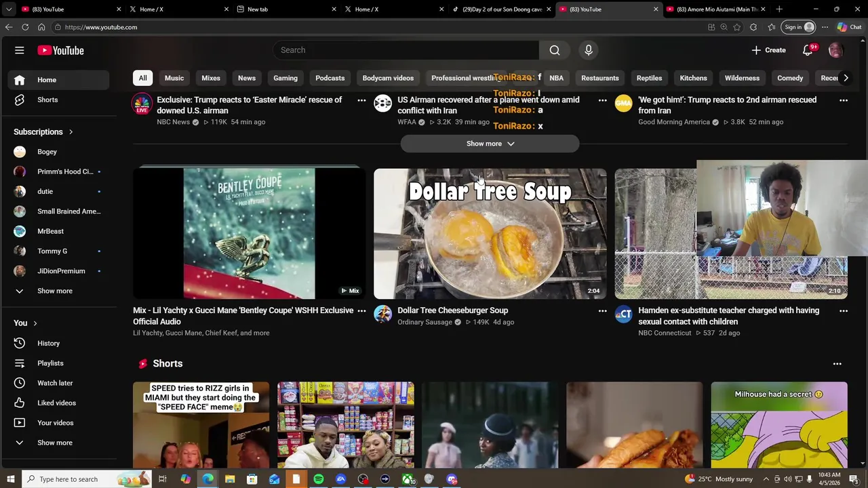This screenshot has width=868, height=488.
Task: Open more options for Dollar Tree Cheeseburger Soup
Action: [x=602, y=311]
